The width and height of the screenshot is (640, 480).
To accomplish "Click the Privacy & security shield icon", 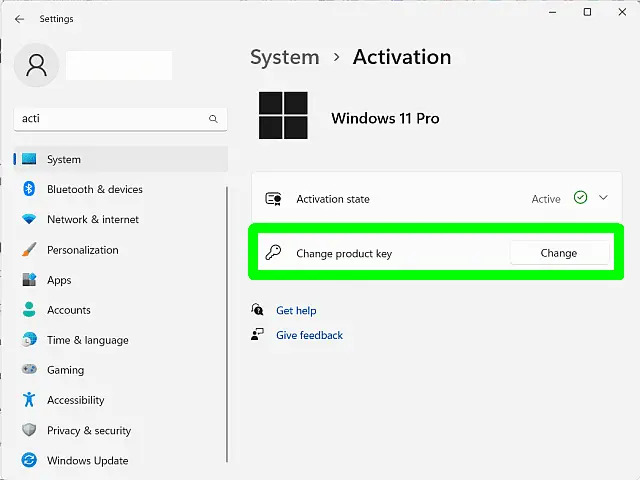I will [x=29, y=430].
